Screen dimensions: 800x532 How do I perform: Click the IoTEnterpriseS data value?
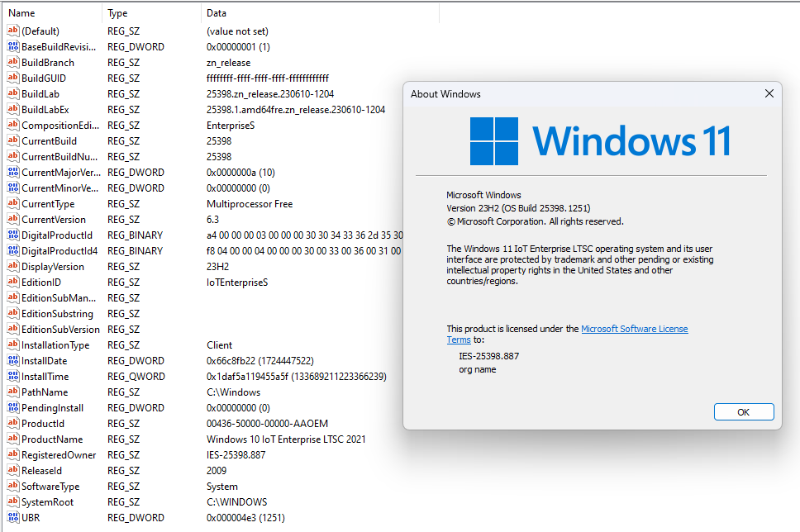point(237,282)
